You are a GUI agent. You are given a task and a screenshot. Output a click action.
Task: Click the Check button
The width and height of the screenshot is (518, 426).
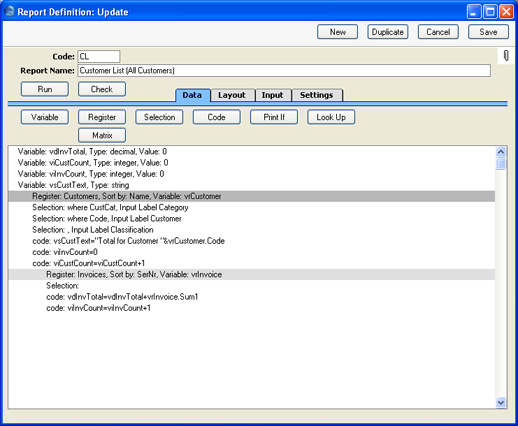pos(102,89)
